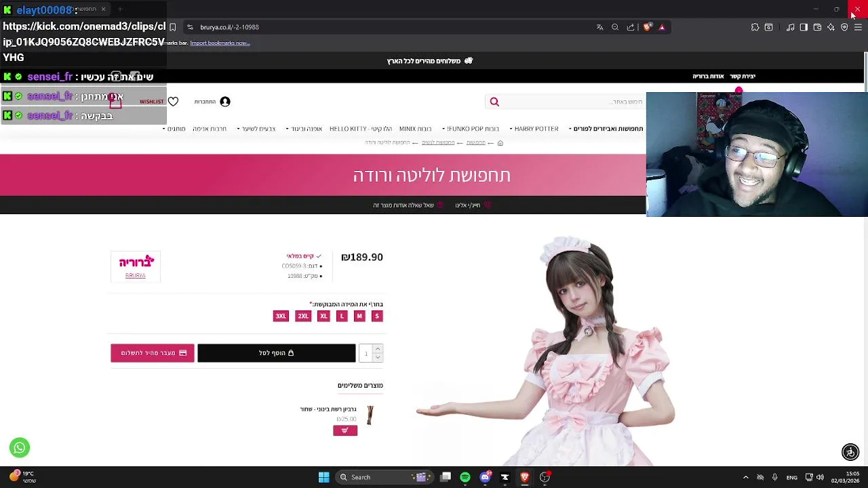The image size is (868, 488).
Task: Open the Brave Leo AI sparkle icon
Action: pyautogui.click(x=831, y=27)
